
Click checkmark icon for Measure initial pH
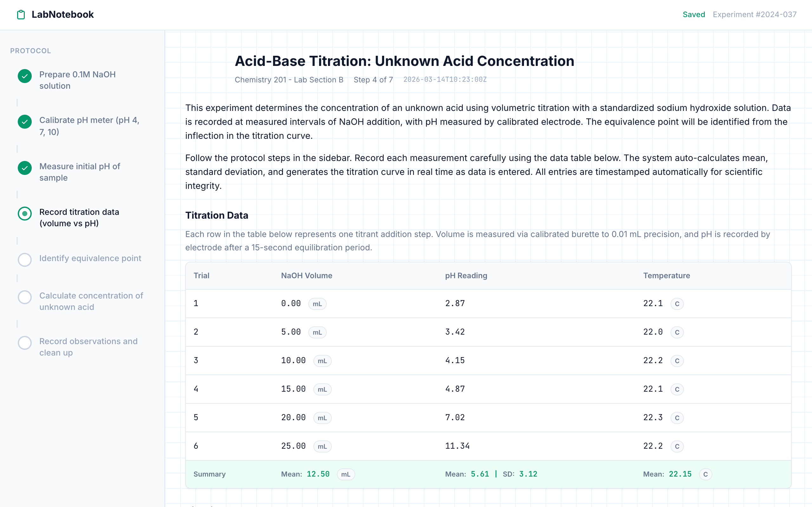(x=24, y=168)
